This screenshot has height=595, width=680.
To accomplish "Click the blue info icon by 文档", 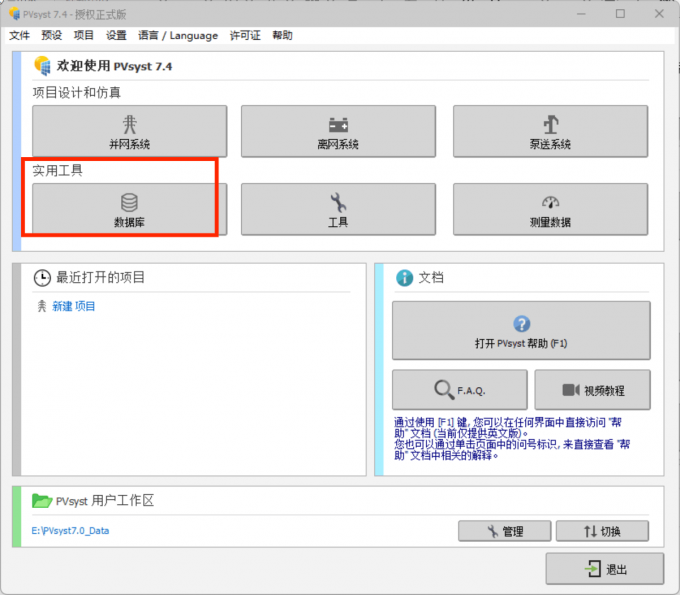I will 405,278.
